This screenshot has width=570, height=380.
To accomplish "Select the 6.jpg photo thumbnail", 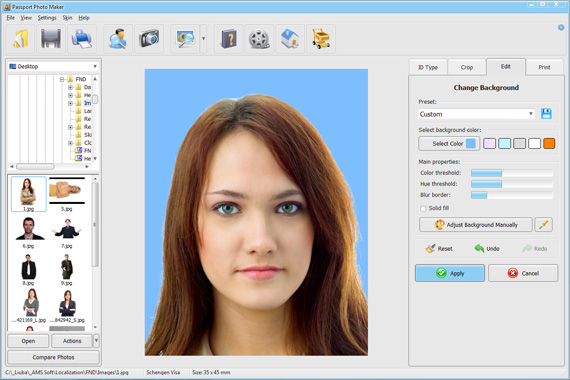I will (29, 233).
